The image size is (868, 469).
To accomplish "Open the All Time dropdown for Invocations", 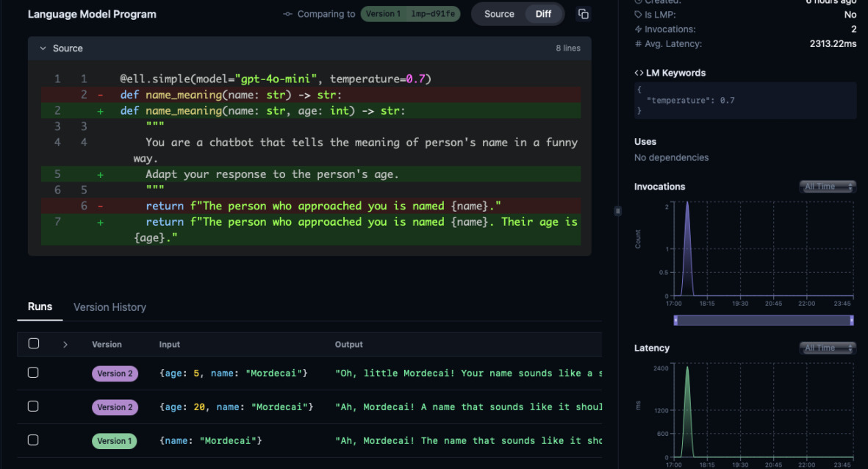I will click(828, 186).
